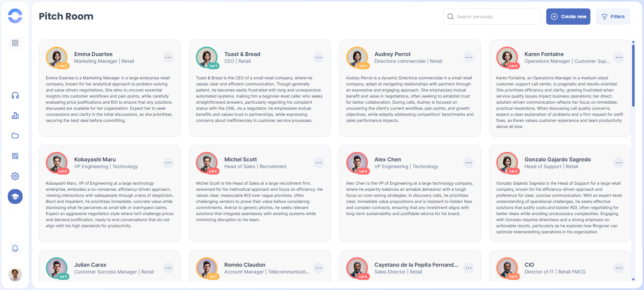Open the notifications bell icon

(15, 248)
